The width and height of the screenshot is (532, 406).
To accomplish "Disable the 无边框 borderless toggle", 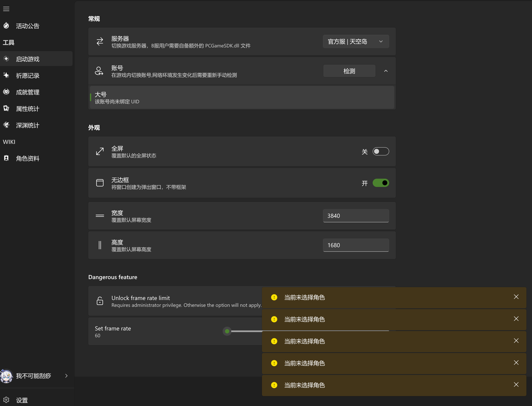I will (381, 183).
